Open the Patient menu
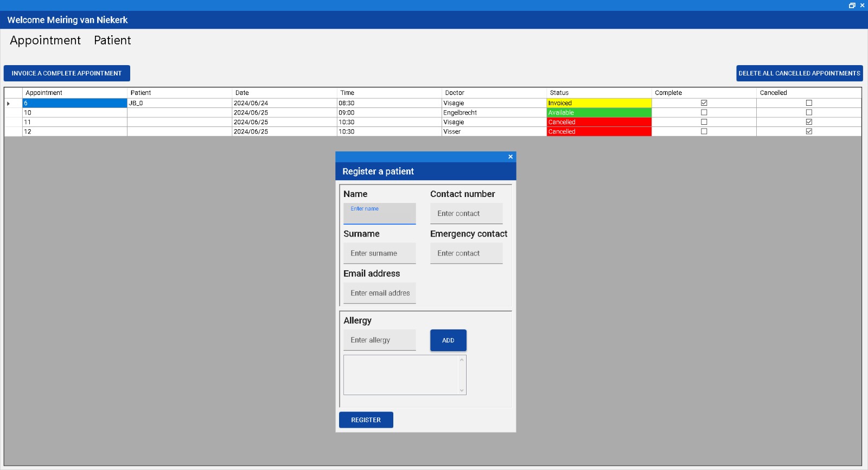Screen dimensions: 868x470 pyautogui.click(x=112, y=40)
